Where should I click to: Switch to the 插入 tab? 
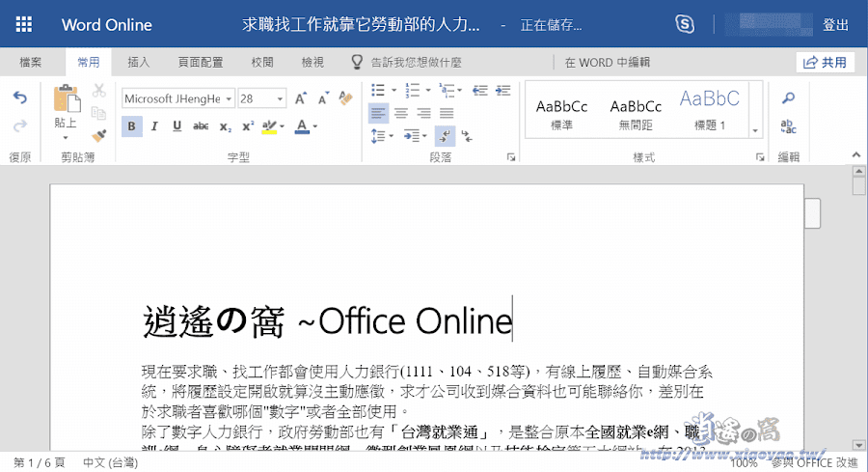(138, 62)
